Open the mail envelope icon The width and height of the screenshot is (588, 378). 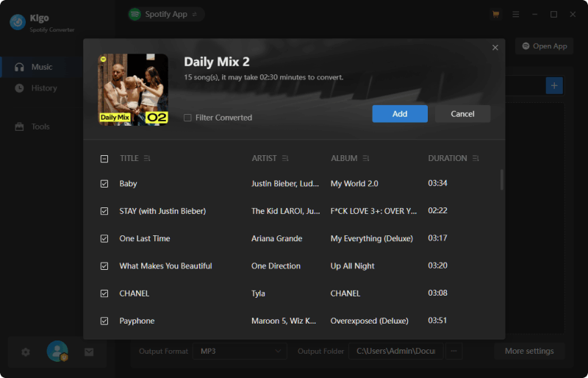(89, 352)
